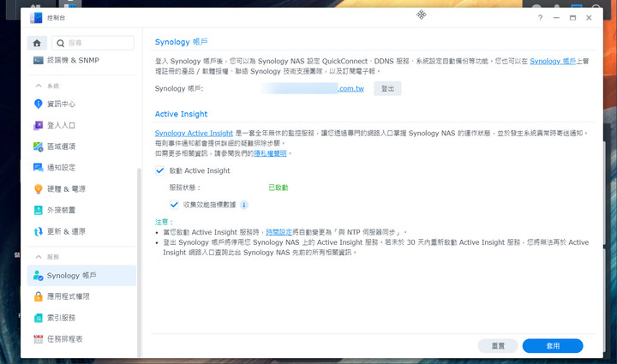Click the signed-in account email link

tap(313, 88)
